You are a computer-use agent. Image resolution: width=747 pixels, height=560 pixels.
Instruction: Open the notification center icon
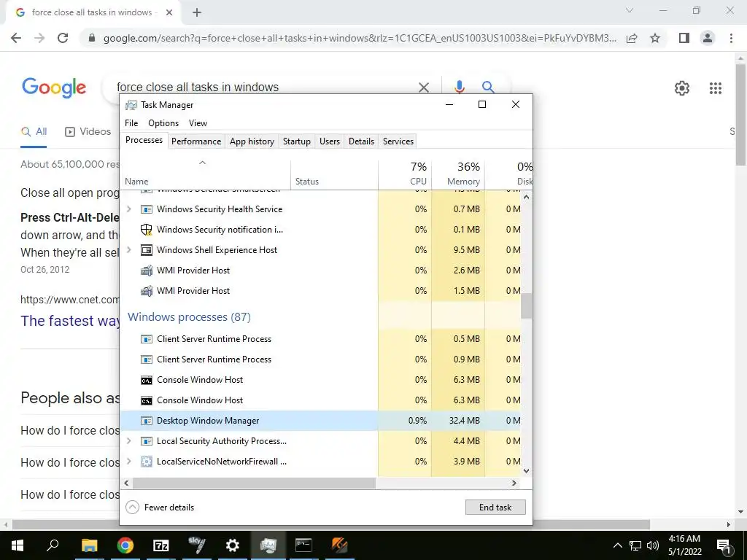tap(724, 545)
